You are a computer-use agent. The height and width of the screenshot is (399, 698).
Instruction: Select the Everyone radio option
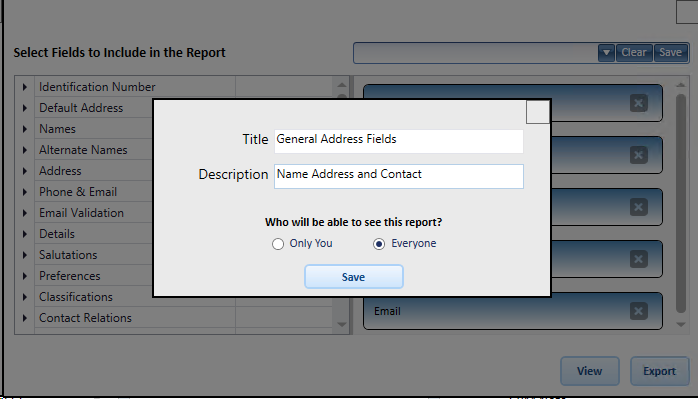379,244
